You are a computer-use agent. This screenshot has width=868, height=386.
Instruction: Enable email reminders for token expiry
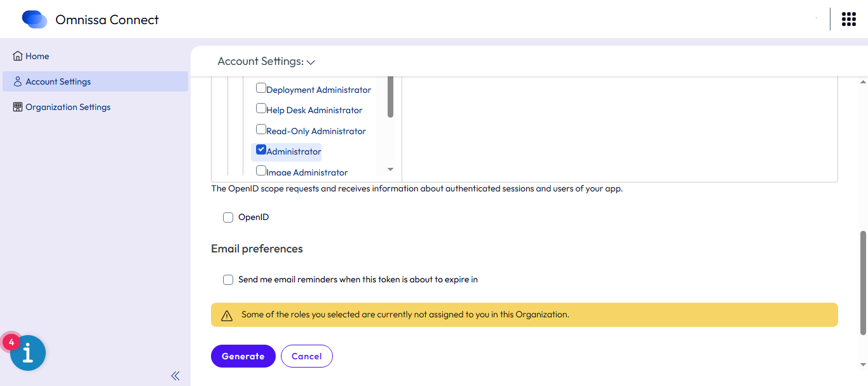click(228, 280)
